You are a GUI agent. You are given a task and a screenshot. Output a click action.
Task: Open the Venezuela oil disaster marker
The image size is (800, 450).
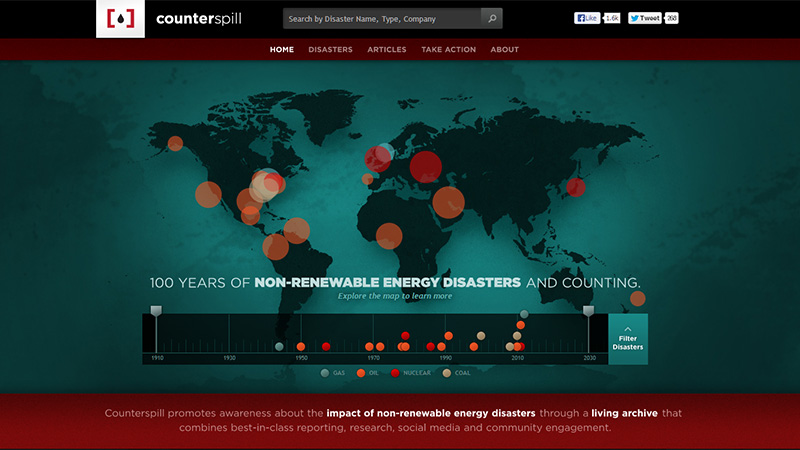[x=296, y=231]
